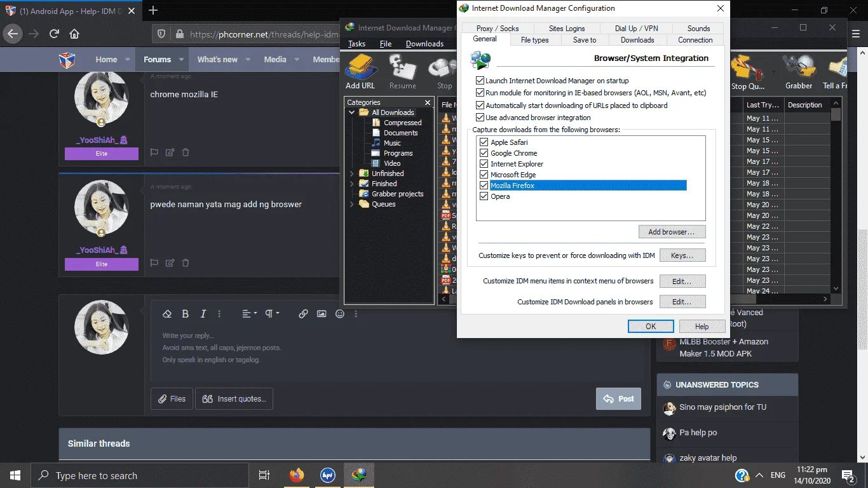Click the Keys... button

(682, 255)
